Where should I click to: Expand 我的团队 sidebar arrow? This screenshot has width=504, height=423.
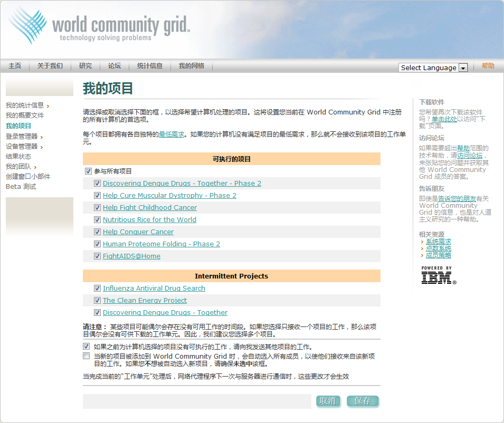[x=35, y=167]
